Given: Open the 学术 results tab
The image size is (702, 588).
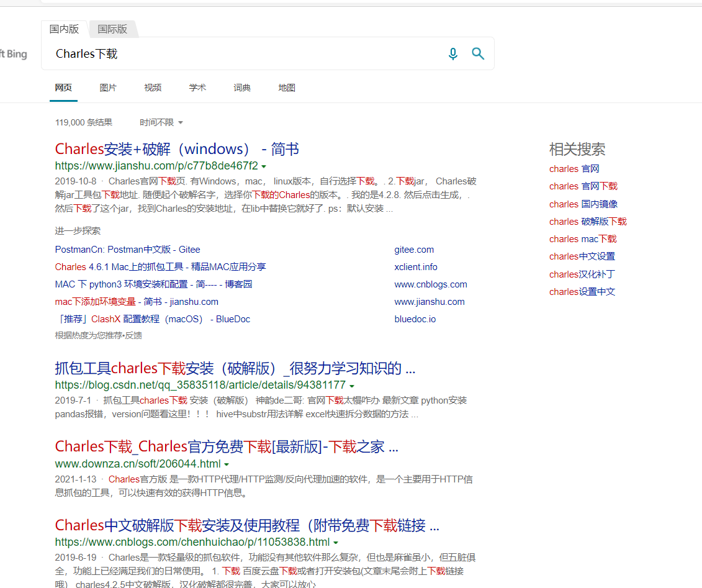Looking at the screenshot, I should pos(197,88).
